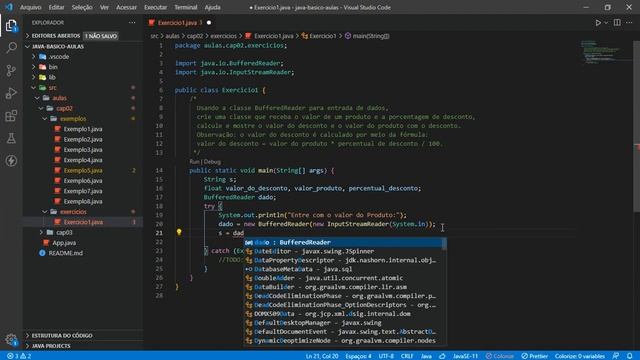Image resolution: width=640 pixels, height=360 pixels.
Task: Expand the lib folder
Action: 52,77
